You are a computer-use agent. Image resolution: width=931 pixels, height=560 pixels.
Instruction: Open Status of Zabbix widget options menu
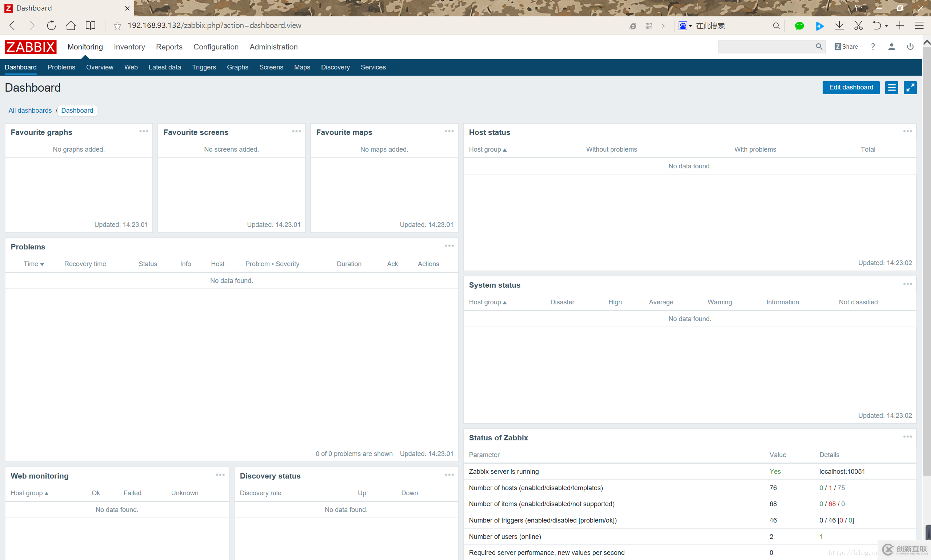[908, 437]
